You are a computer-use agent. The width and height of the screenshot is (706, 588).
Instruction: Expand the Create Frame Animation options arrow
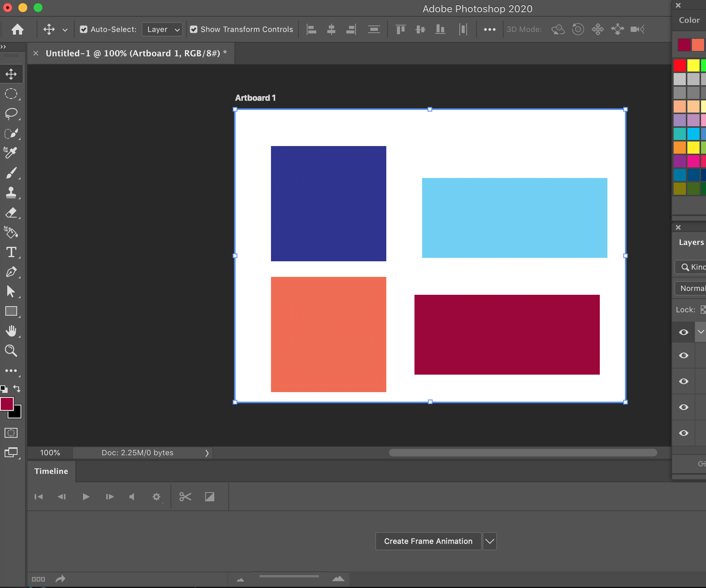[x=489, y=541]
